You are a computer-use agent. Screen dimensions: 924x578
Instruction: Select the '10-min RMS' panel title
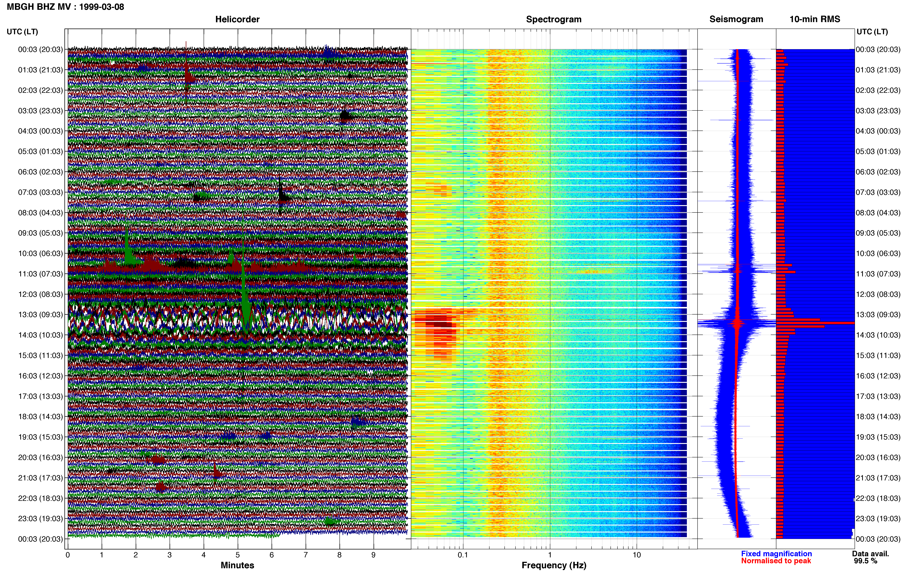[x=815, y=19]
